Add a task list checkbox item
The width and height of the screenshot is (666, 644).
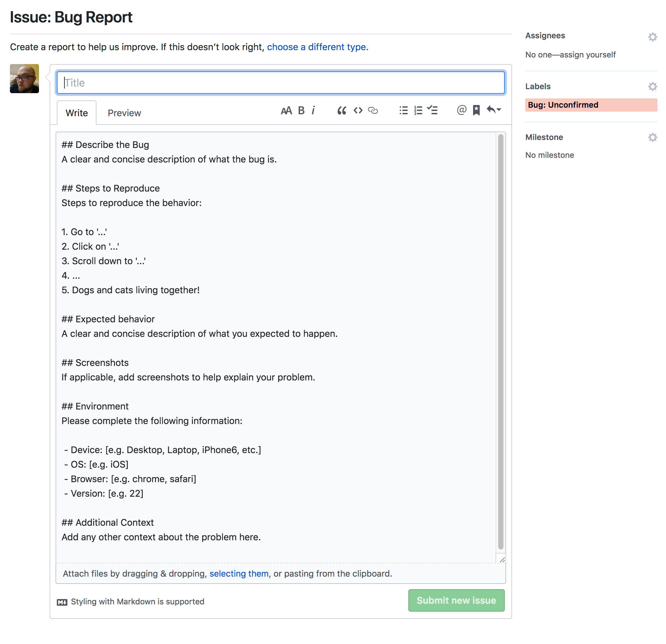pyautogui.click(x=432, y=110)
